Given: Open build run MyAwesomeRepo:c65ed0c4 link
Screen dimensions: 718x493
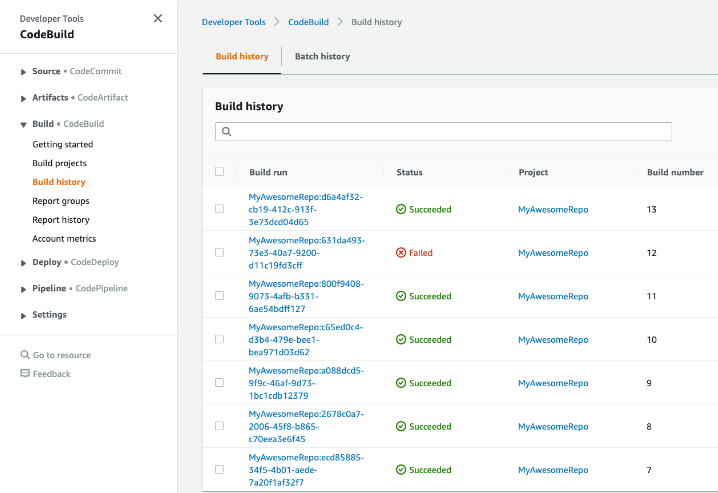Looking at the screenshot, I should [306, 340].
